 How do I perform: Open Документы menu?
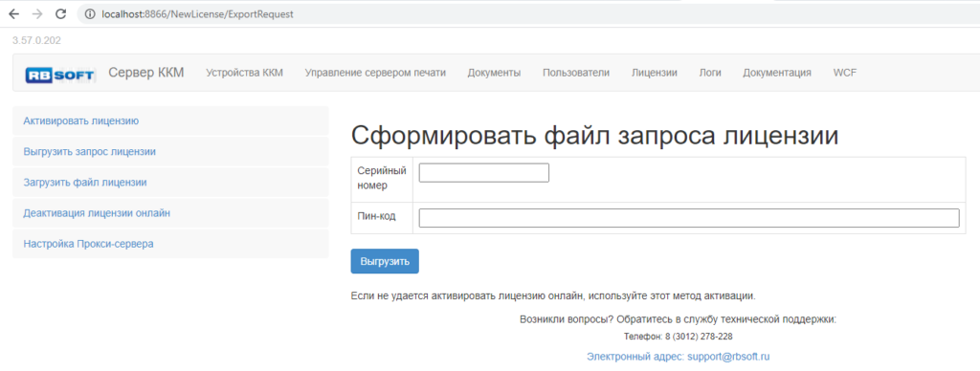494,73
